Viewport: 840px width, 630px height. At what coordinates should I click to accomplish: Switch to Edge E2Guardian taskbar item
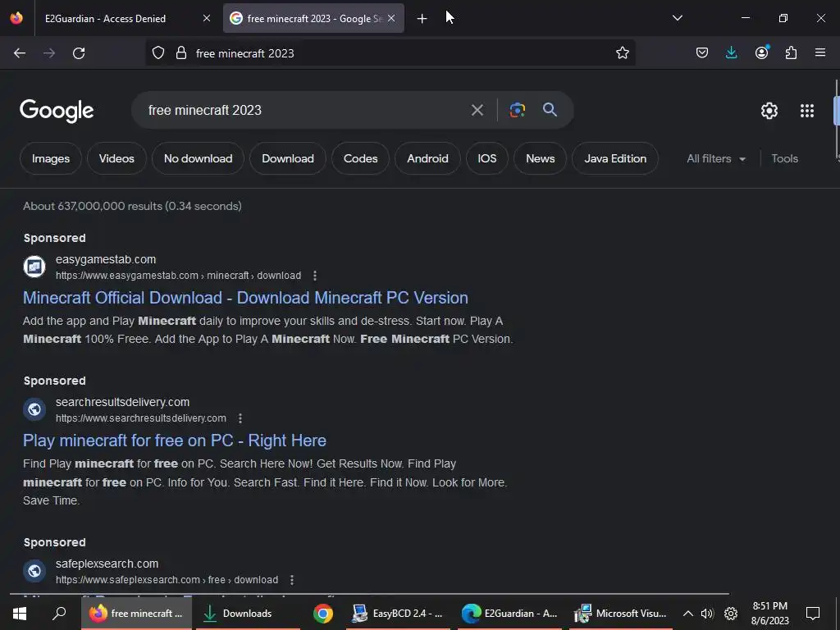coord(510,614)
